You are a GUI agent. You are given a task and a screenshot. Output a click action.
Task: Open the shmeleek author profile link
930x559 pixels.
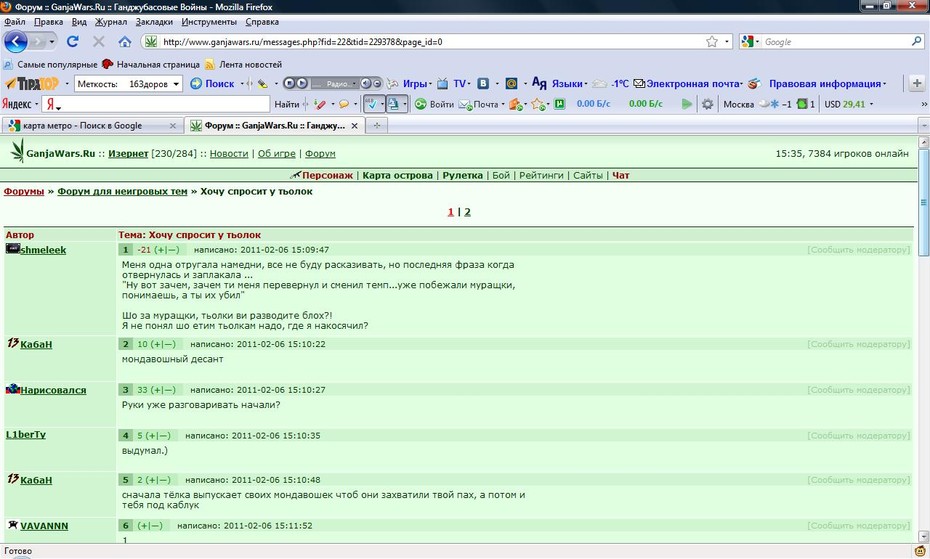click(43, 250)
